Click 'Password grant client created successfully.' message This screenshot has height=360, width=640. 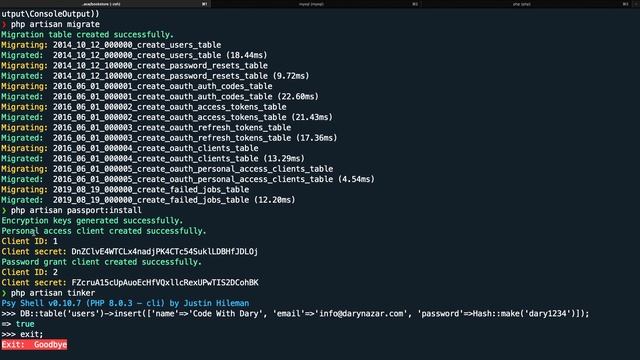(102, 262)
